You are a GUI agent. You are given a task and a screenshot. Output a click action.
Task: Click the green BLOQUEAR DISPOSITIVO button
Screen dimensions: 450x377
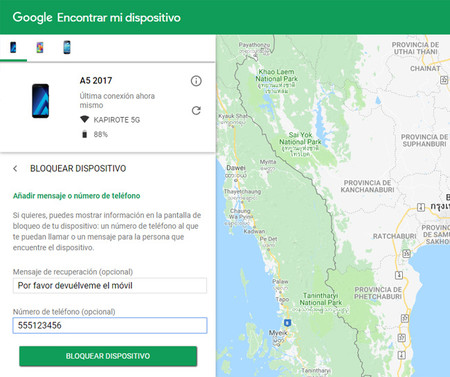(108, 356)
